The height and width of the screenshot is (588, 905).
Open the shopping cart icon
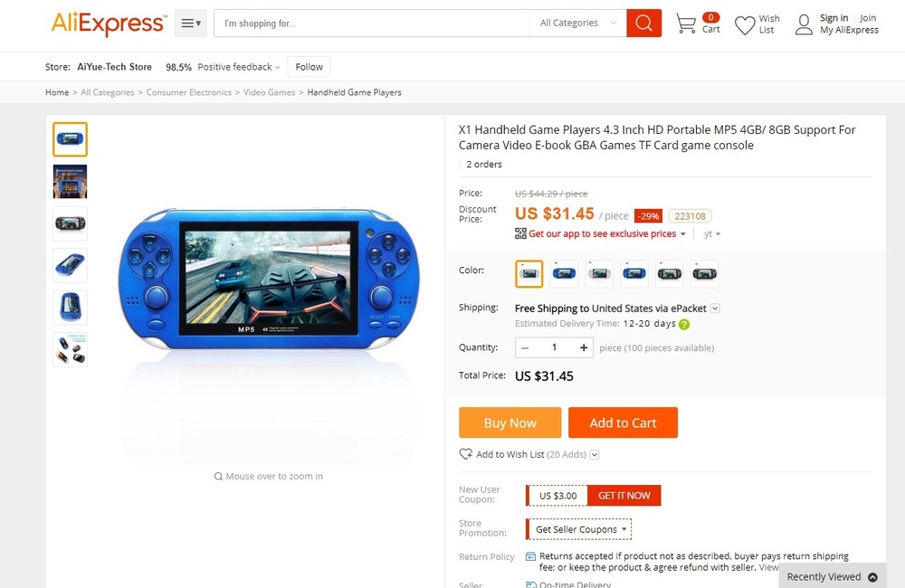click(686, 24)
